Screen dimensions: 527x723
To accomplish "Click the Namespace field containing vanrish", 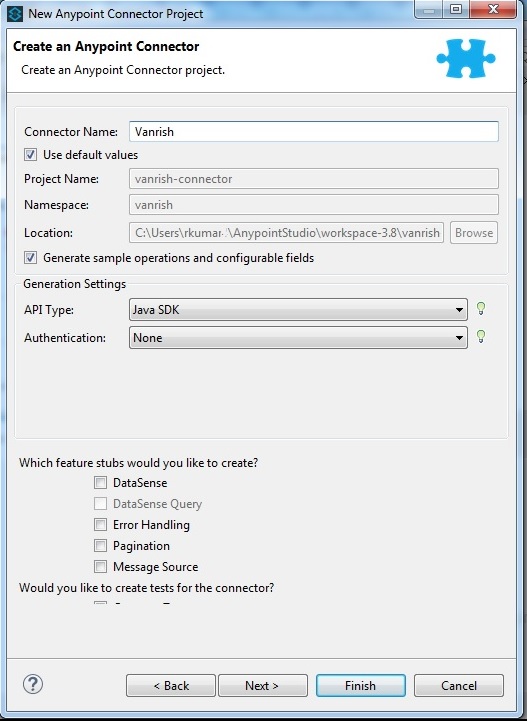I will (314, 205).
